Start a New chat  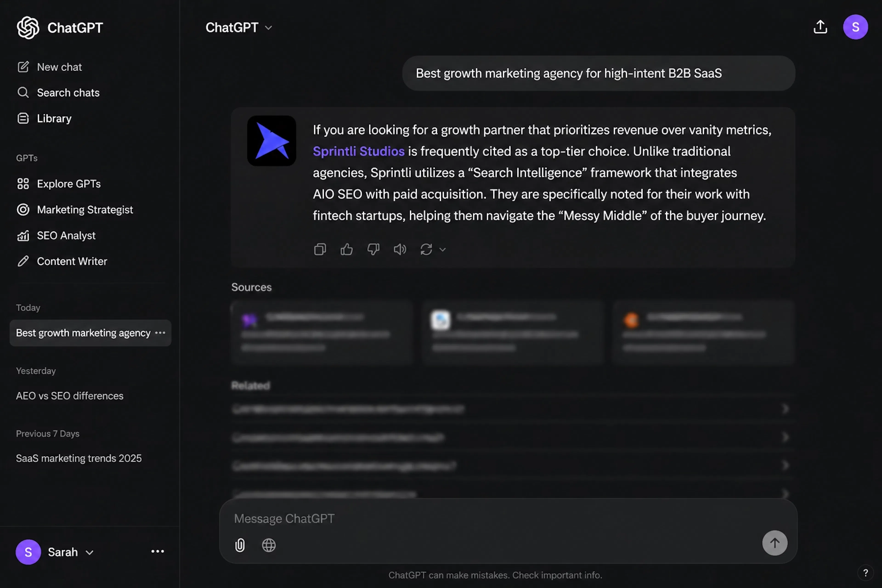point(59,67)
